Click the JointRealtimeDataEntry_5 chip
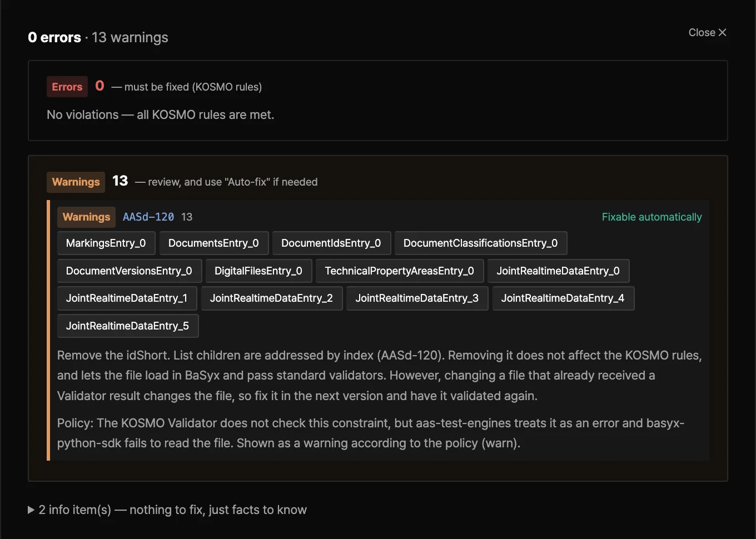Screen dimensions: 756x539 [x=127, y=326]
